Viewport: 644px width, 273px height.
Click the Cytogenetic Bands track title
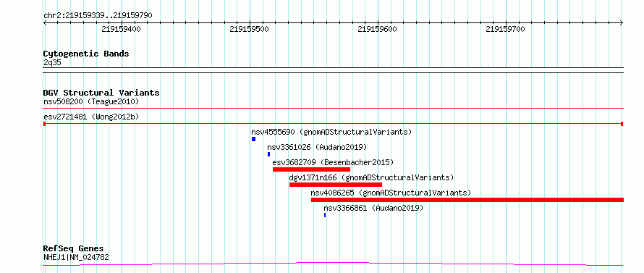tap(86, 54)
